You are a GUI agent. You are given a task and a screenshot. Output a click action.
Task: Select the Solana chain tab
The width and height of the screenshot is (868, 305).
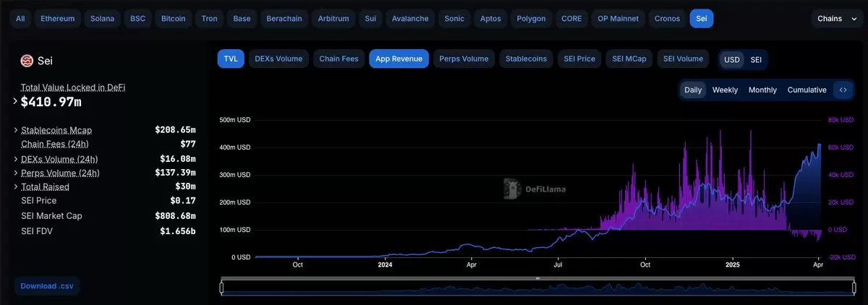pos(102,19)
